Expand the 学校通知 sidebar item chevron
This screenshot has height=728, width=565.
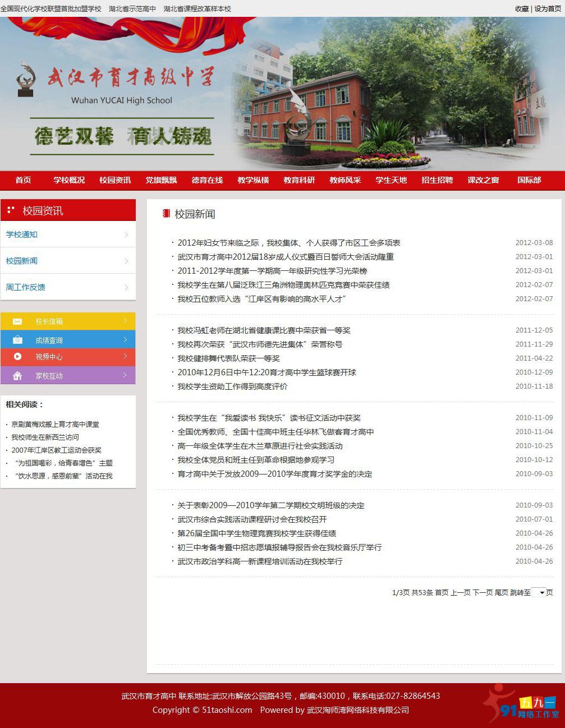tap(127, 234)
